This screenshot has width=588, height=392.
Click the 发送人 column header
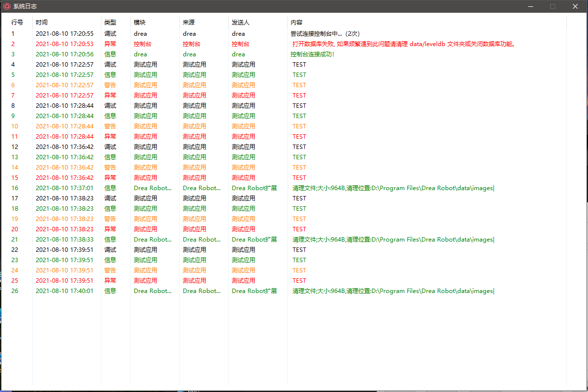[x=241, y=23]
